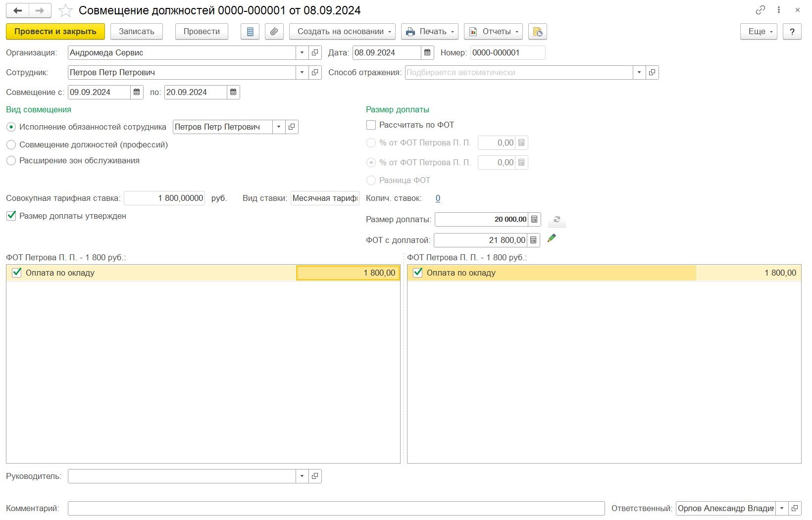Viewport: 812px width, 520px height.
Task: Open calendar picker for document date
Action: pos(427,52)
